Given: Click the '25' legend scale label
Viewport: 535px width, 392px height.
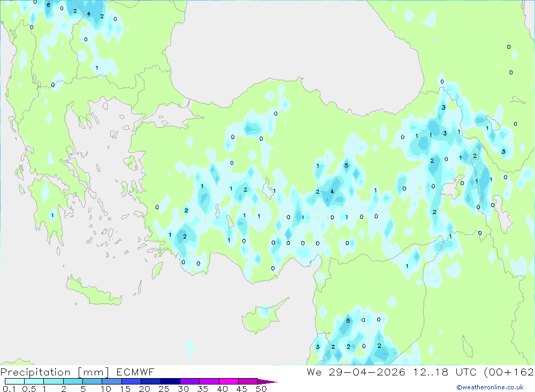Looking at the screenshot, I should tap(164, 389).
